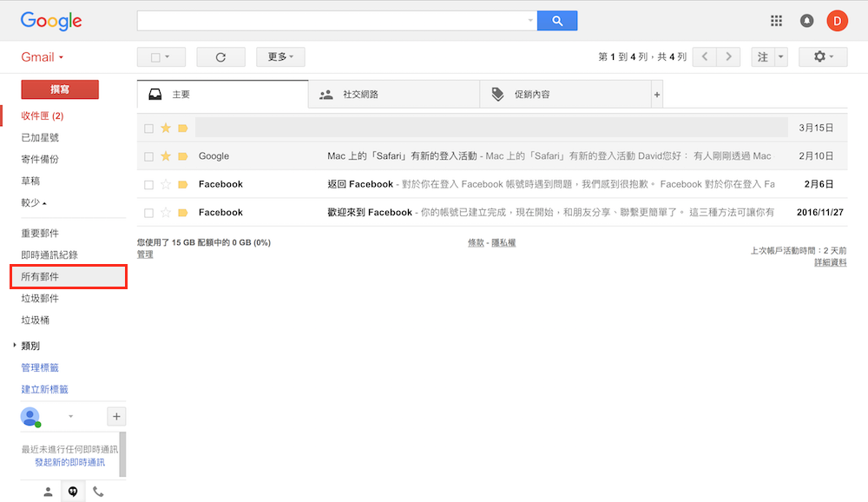Click 建立新標籤 link
Image resolution: width=868 pixels, height=502 pixels.
tap(45, 389)
